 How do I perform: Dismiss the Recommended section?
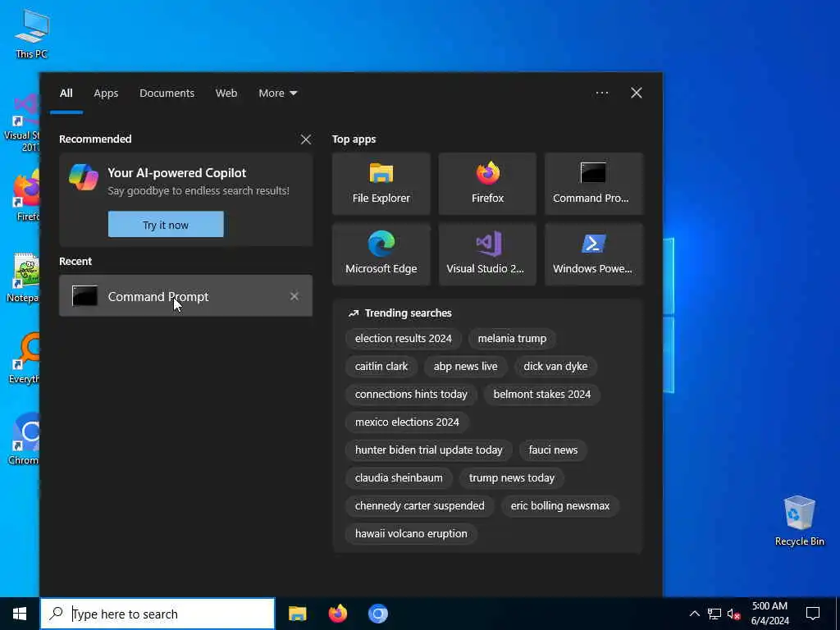coord(306,139)
